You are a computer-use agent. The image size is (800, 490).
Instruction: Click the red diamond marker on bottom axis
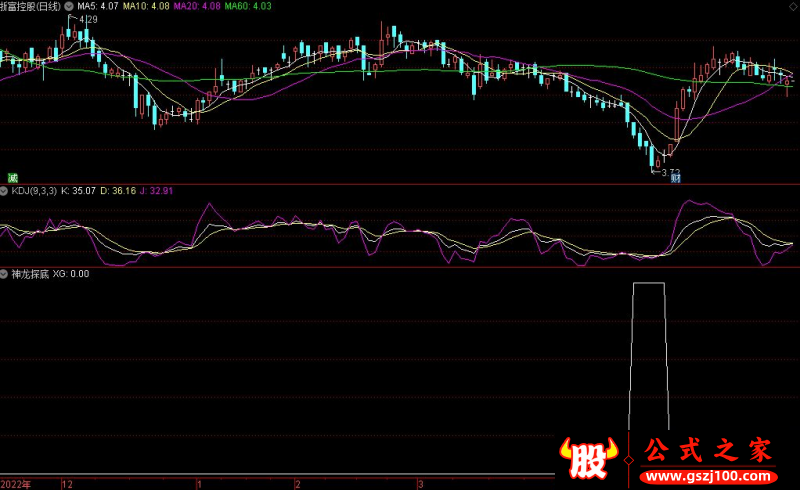pyautogui.click(x=628, y=460)
